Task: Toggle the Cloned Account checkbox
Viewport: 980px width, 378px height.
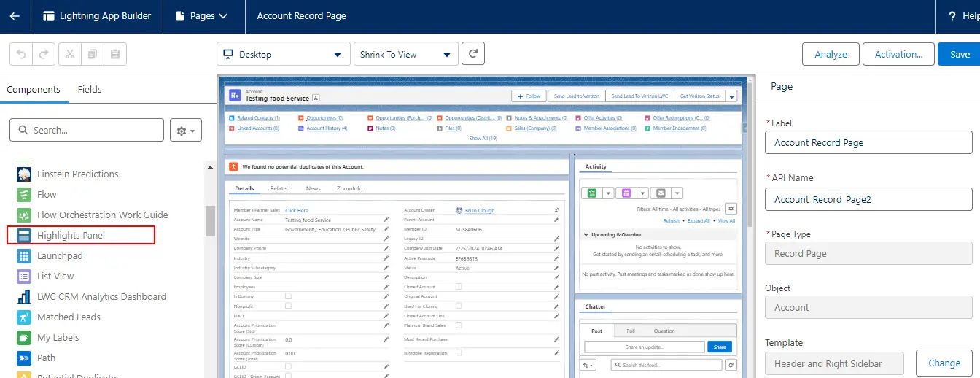Action: coord(459,287)
